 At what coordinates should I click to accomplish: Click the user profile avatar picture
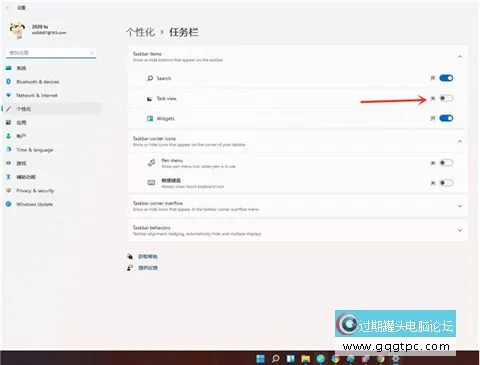point(17,30)
